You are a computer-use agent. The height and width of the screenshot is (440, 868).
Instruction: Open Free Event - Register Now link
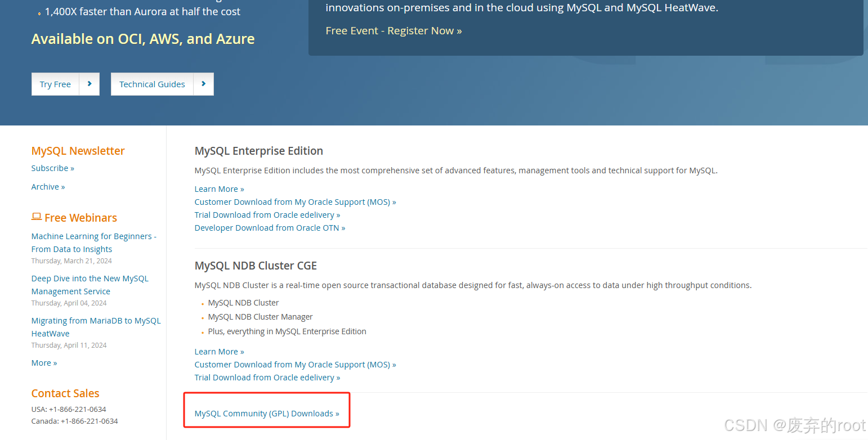coord(393,31)
